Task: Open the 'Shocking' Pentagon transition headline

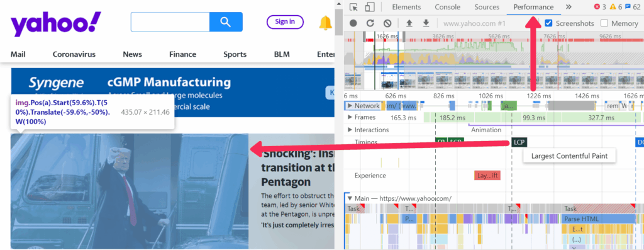Action: point(297,168)
